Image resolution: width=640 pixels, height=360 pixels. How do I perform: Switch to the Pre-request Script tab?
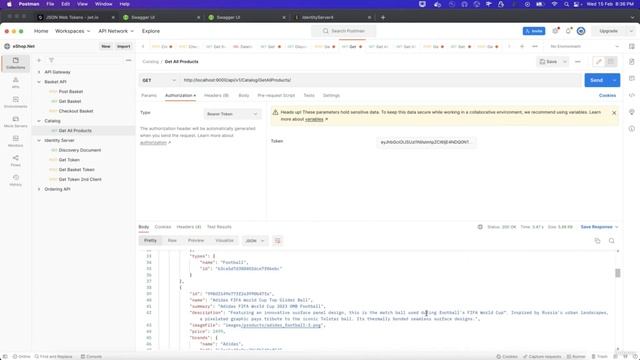click(276, 96)
